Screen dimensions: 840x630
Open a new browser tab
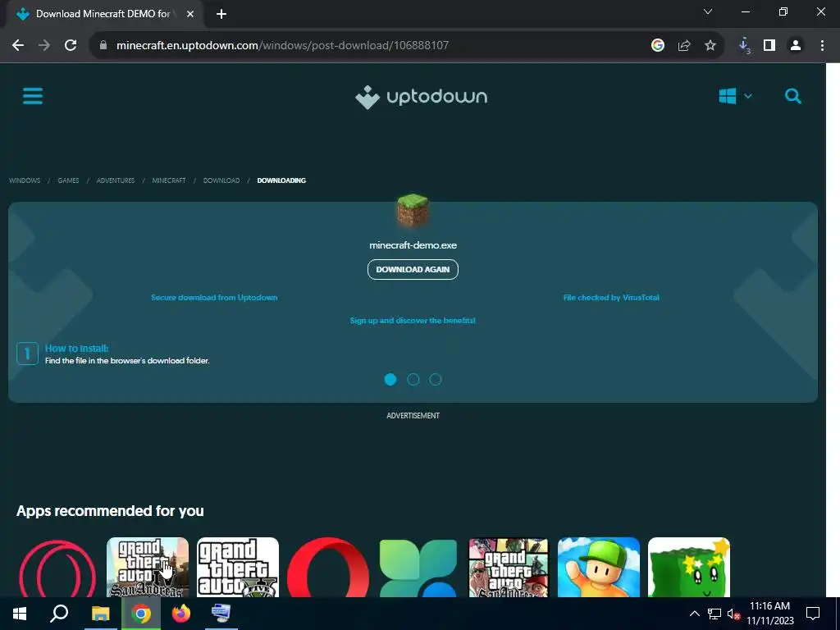(x=221, y=14)
